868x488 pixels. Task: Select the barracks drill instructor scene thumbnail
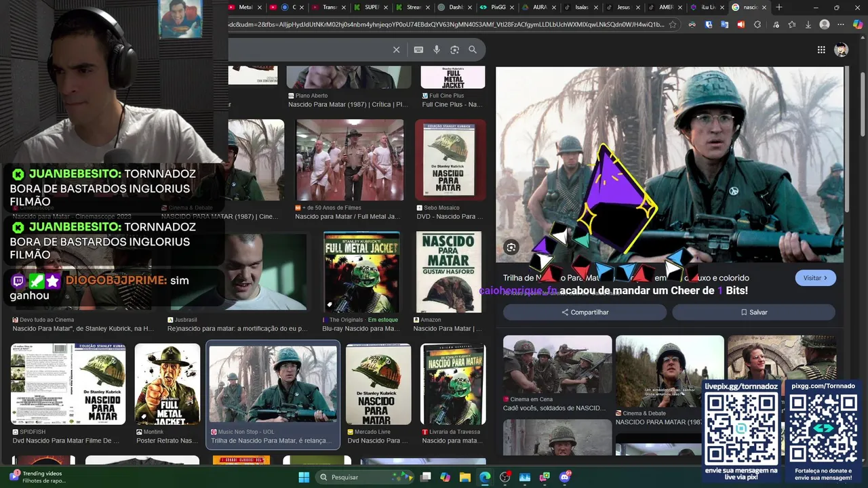[x=350, y=160]
